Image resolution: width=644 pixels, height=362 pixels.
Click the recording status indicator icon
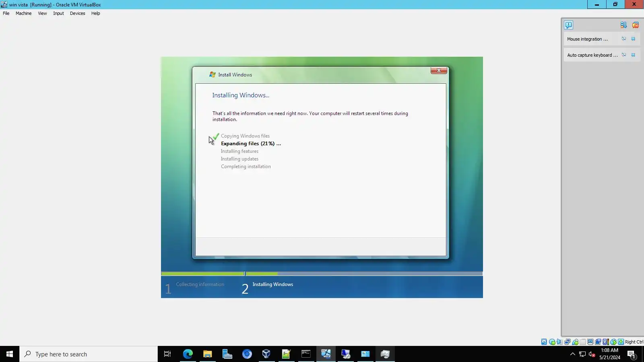point(598,342)
